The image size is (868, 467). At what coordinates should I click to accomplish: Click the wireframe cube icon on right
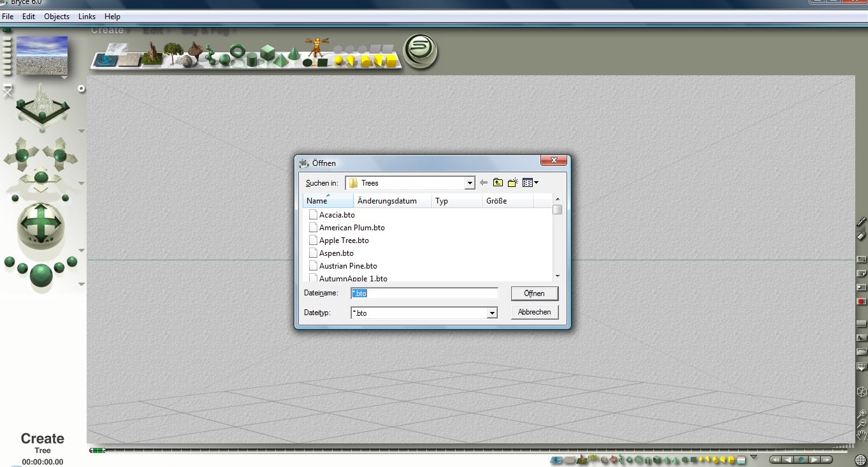click(x=862, y=392)
